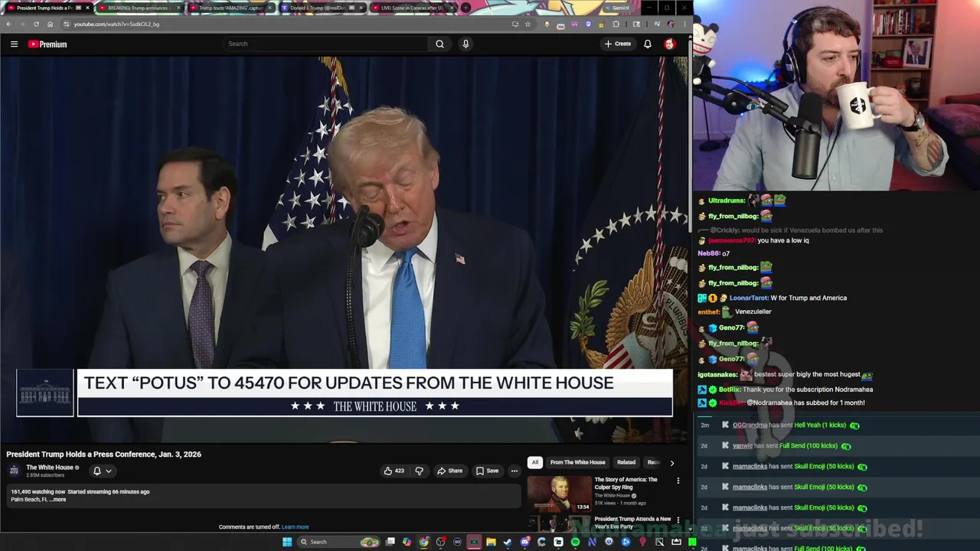Bookmark this page with the star icon
The image size is (980, 551).
pos(528,24)
